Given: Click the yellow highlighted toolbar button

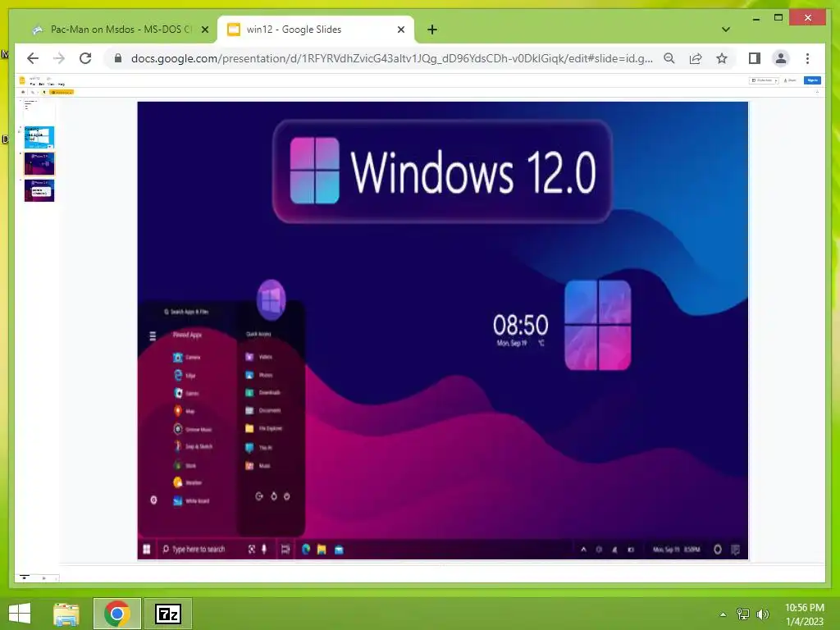Looking at the screenshot, I should click(x=61, y=92).
